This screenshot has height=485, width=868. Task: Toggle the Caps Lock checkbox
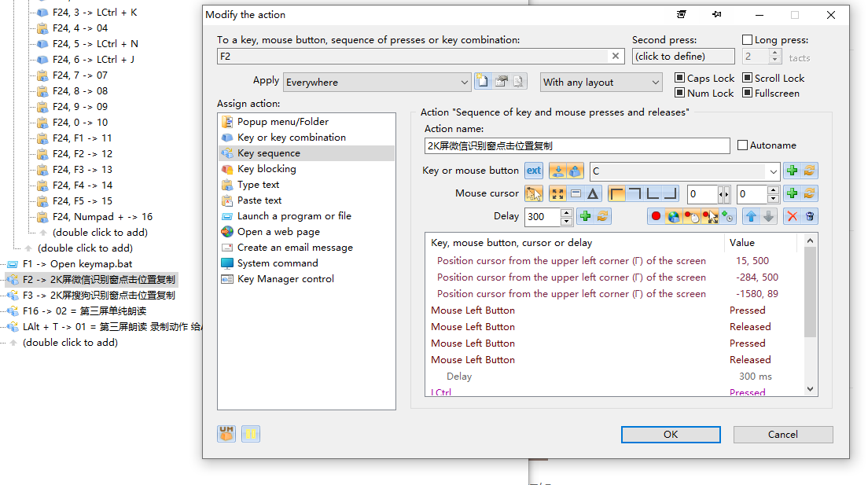pos(680,79)
